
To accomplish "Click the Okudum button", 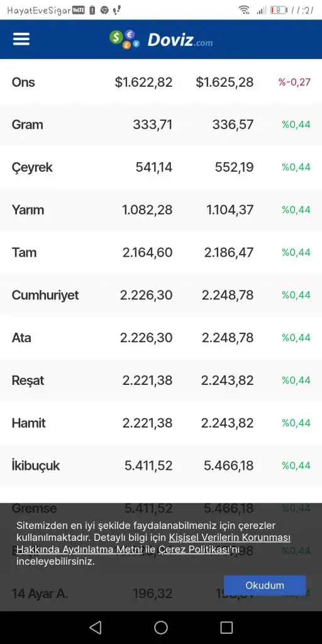I will tap(265, 586).
